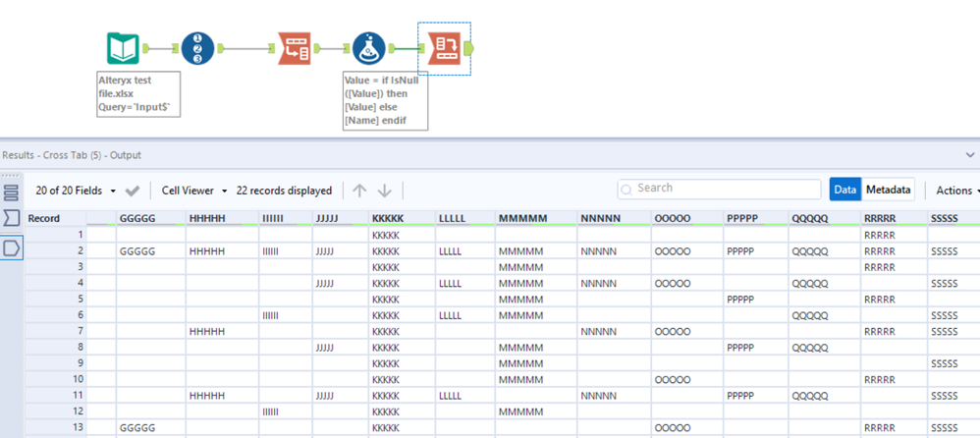The height and width of the screenshot is (438, 980).
Task: Click the results Search field
Action: [x=720, y=189]
